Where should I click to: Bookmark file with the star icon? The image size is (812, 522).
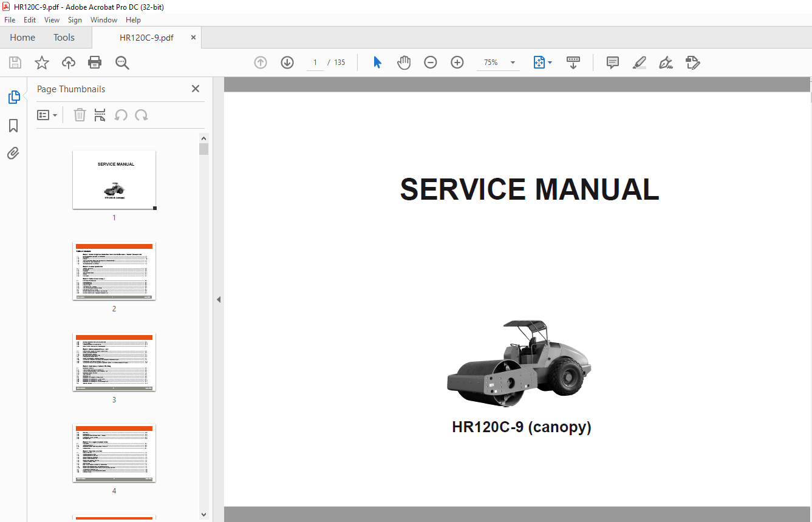pos(42,63)
